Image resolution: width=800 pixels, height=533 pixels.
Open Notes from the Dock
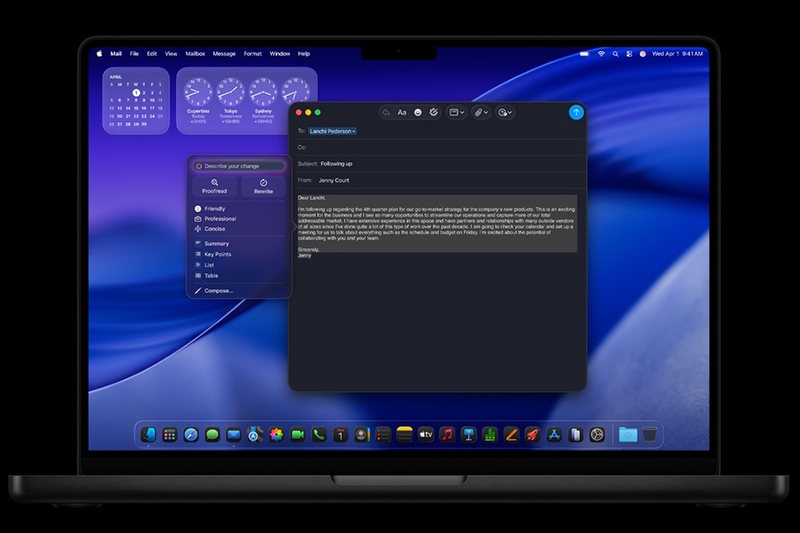click(x=405, y=435)
